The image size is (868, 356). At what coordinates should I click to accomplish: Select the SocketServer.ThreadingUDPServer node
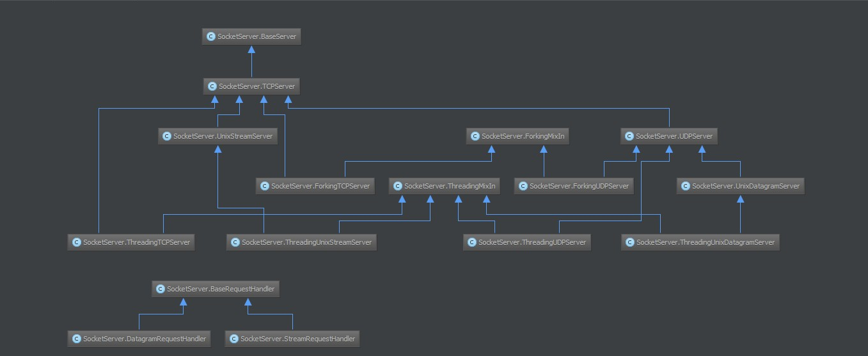[x=526, y=242]
